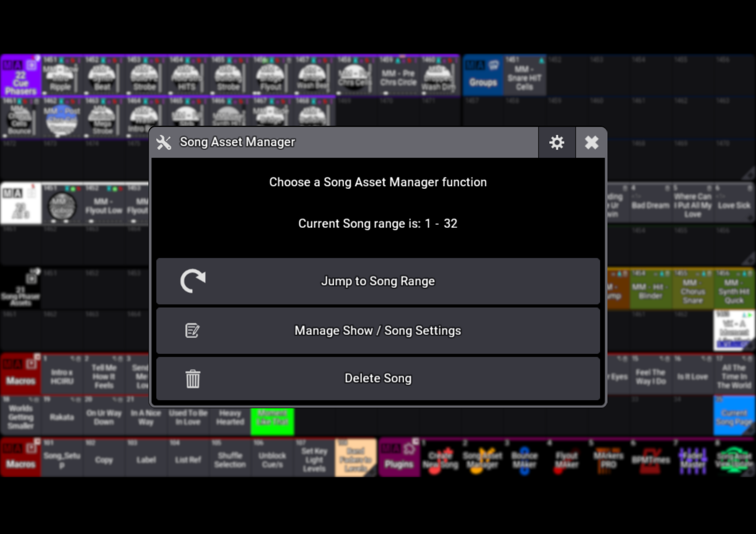Select the MM - Pre Chrs Circle phaser
The image size is (756, 534).
[398, 76]
